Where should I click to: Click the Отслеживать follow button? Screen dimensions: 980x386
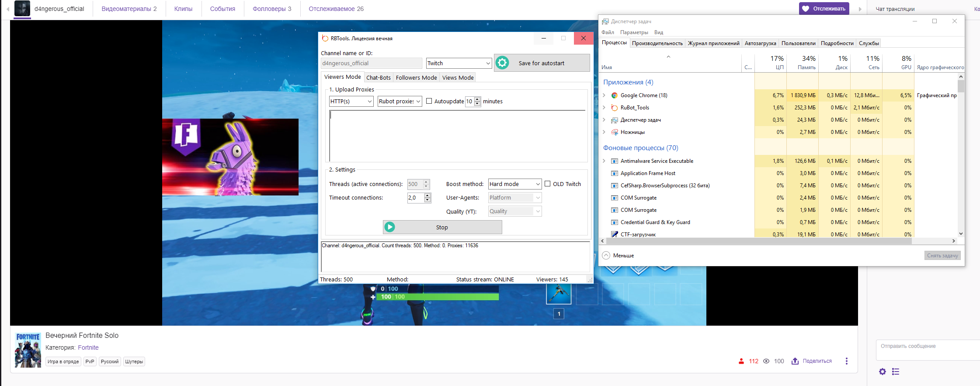(824, 9)
